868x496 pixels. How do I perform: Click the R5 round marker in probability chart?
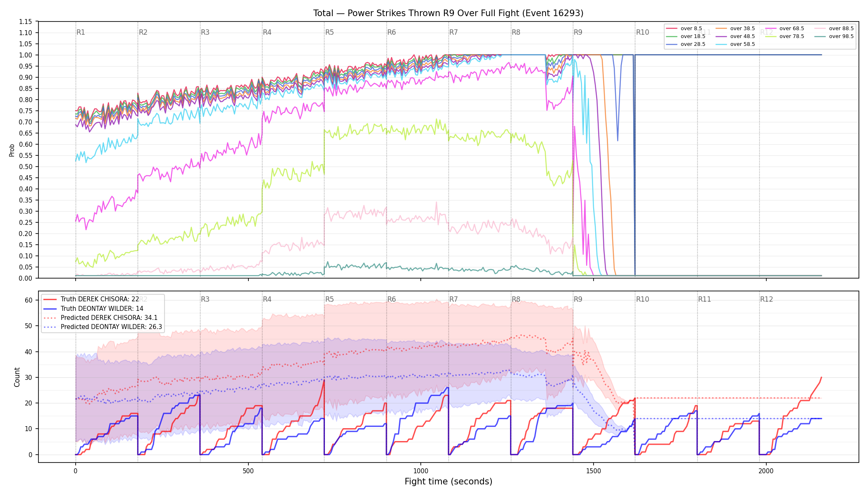(x=329, y=32)
